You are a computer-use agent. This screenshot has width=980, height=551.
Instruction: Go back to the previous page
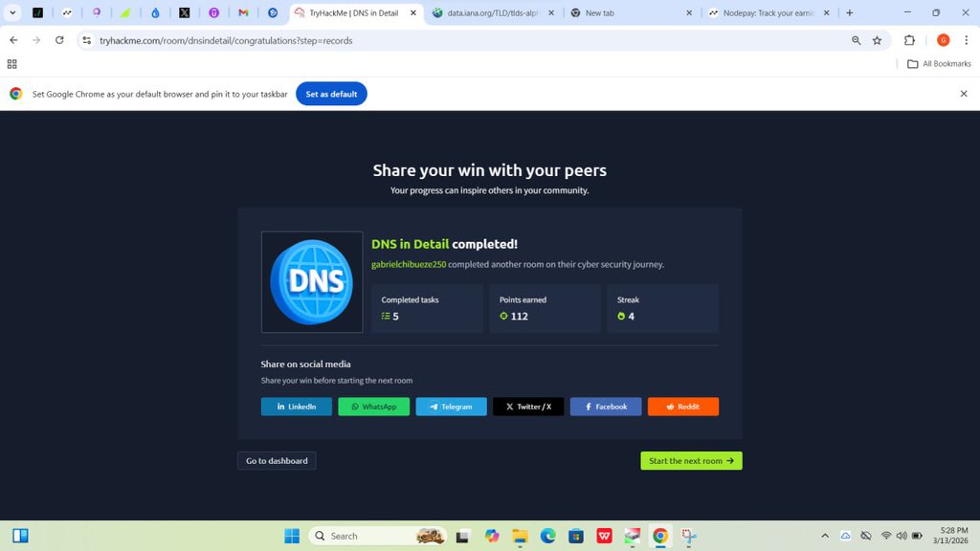[13, 40]
